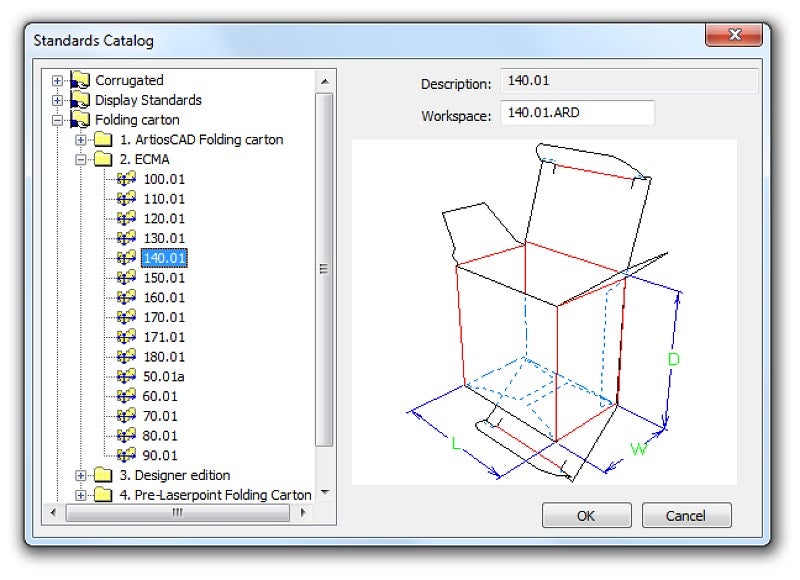Click the 60.01 standard icon
Screen dimensions: 800x580
coord(127,396)
